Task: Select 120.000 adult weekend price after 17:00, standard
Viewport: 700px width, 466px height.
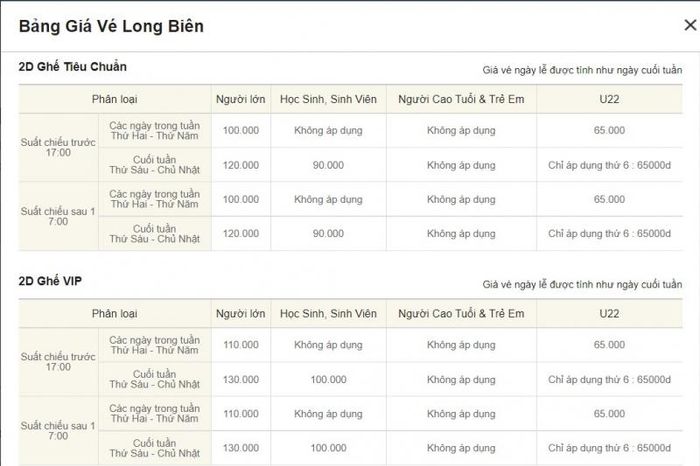Action: point(240,233)
